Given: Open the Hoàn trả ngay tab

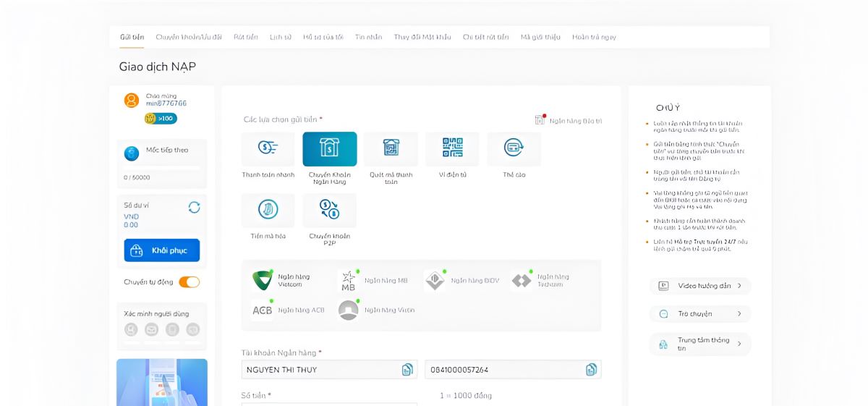Looking at the screenshot, I should click(595, 37).
